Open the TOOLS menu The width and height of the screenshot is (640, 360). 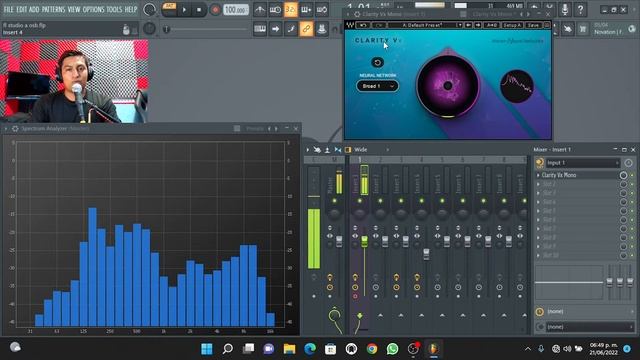[114, 9]
